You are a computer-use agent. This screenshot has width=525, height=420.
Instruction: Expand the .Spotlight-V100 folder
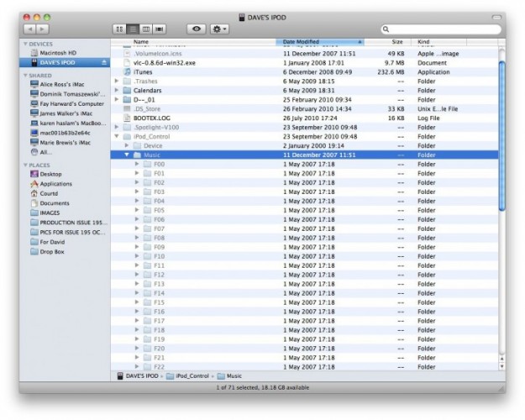117,127
